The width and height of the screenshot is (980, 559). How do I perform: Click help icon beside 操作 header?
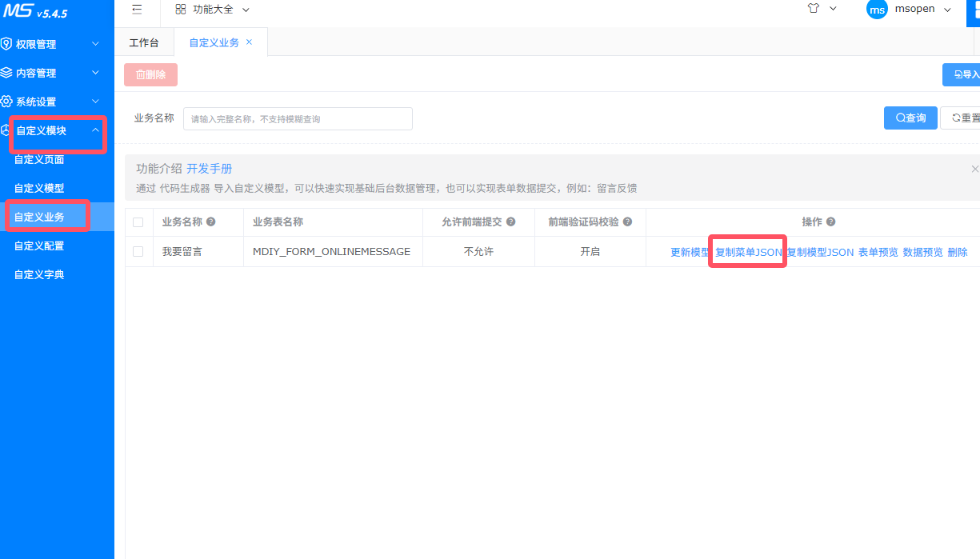click(830, 222)
